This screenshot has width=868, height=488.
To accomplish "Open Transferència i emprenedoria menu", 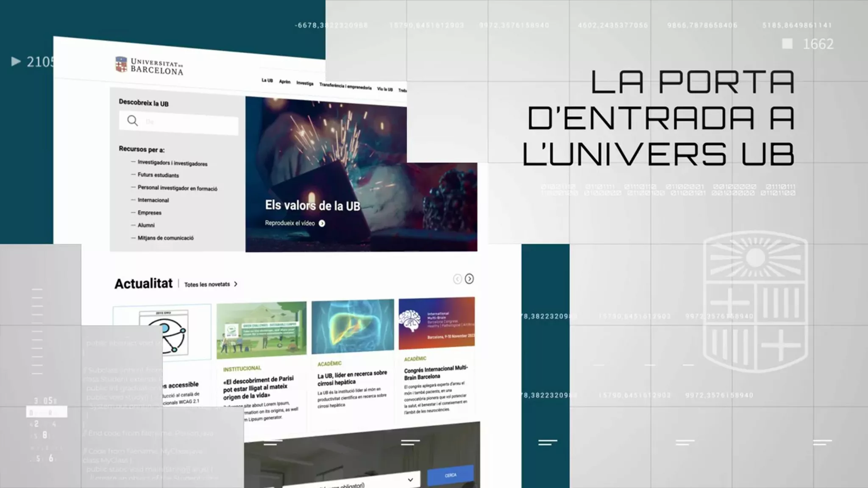I will [x=345, y=86].
